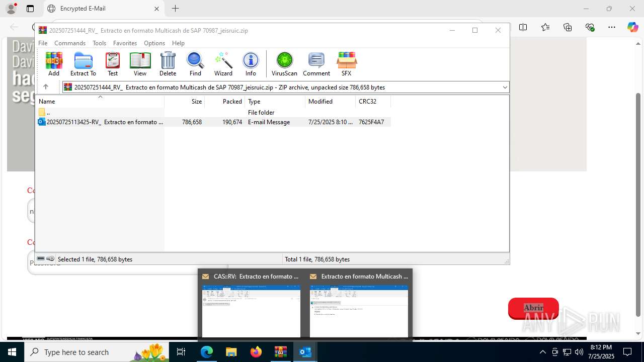Open the Favorites menu
This screenshot has width=644, height=362.
[125, 43]
